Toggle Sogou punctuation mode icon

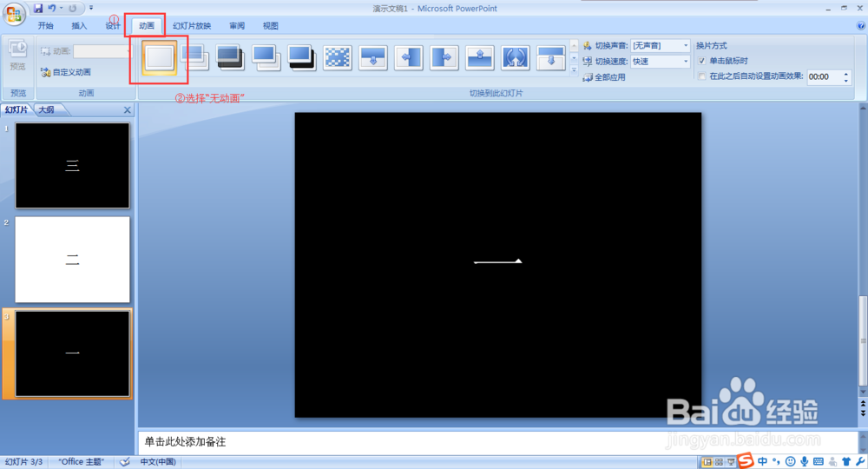click(776, 461)
